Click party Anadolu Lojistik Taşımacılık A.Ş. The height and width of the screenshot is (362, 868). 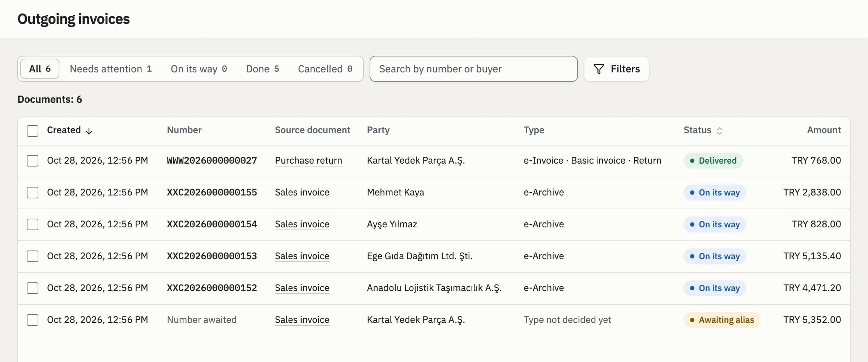coord(434,288)
